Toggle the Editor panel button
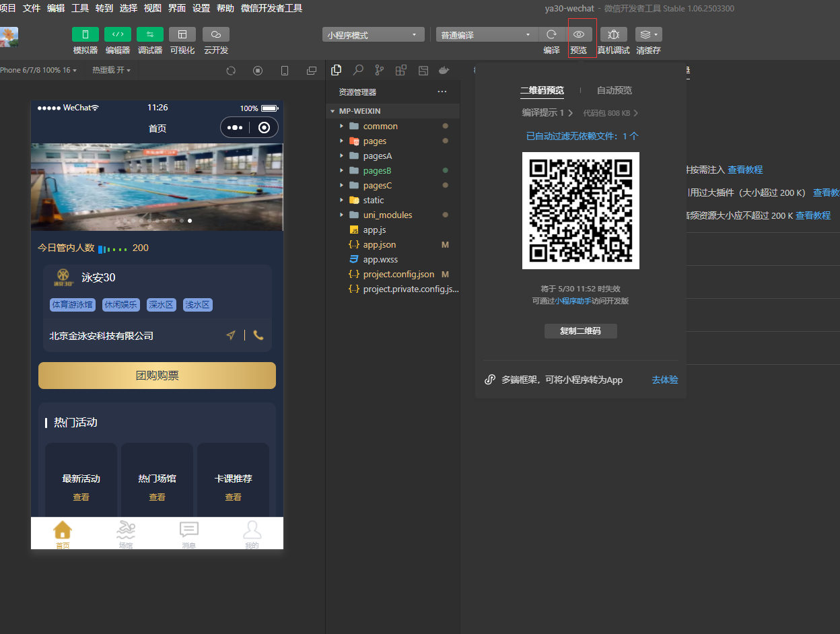840x634 pixels. [x=118, y=34]
